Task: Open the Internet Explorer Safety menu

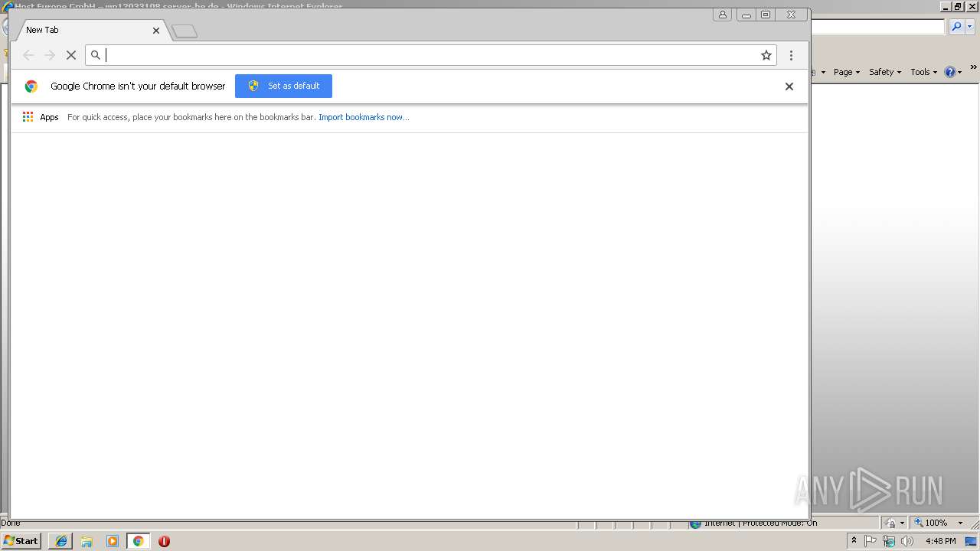Action: [x=885, y=72]
